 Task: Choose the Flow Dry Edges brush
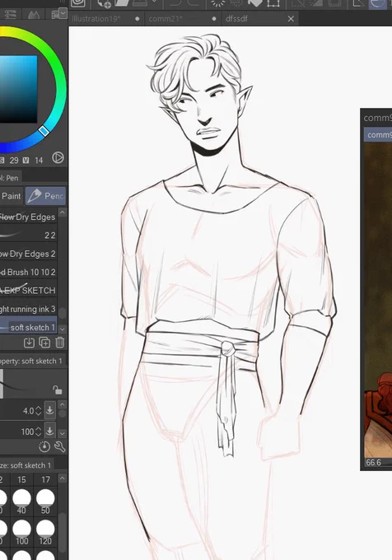28,217
